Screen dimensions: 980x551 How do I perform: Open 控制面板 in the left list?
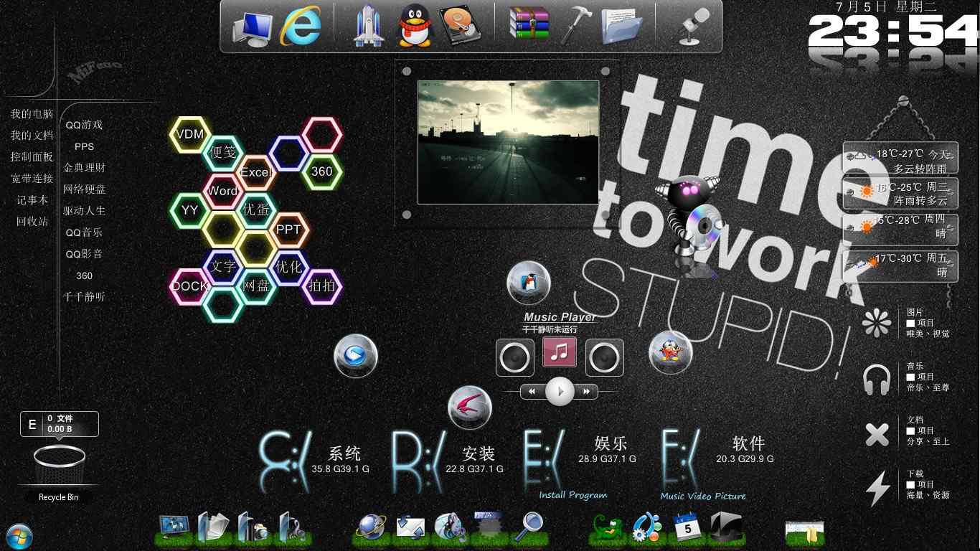32,157
